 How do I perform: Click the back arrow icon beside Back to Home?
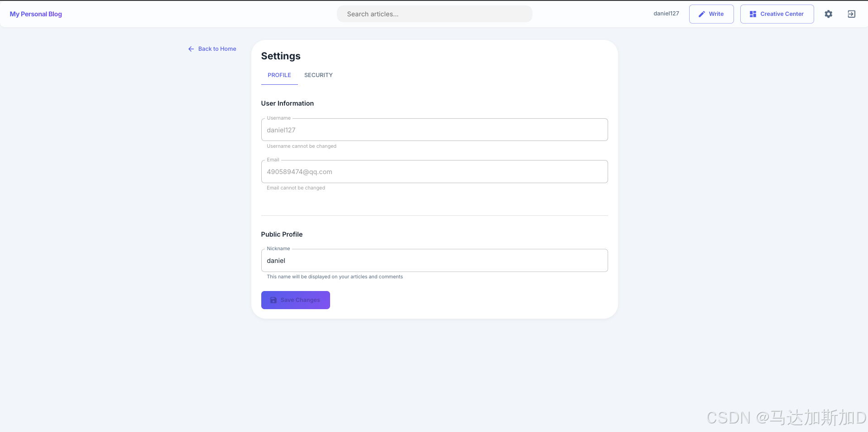coord(191,49)
